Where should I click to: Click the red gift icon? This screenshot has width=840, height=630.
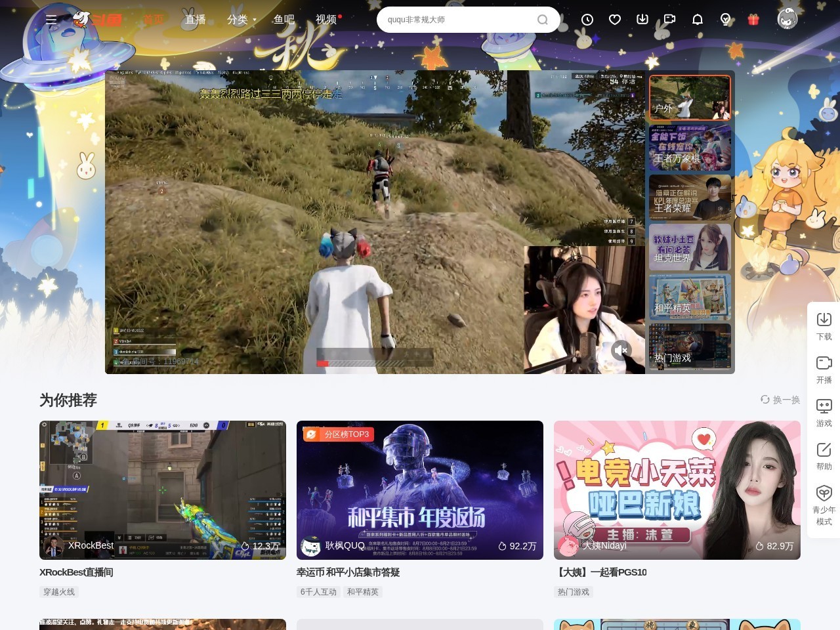pos(753,20)
